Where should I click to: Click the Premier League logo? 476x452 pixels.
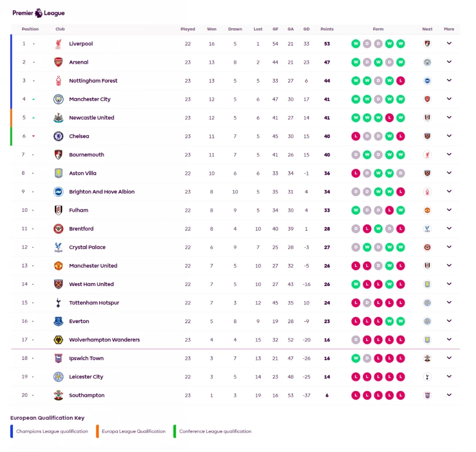[38, 13]
